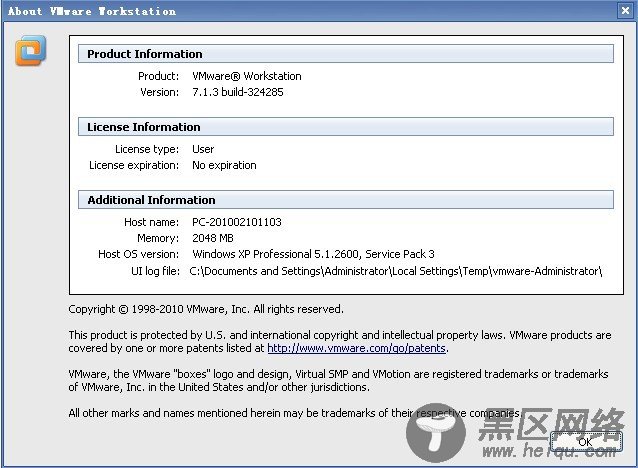638x468 pixels.
Task: Click the license type value User
Action: pos(203,149)
